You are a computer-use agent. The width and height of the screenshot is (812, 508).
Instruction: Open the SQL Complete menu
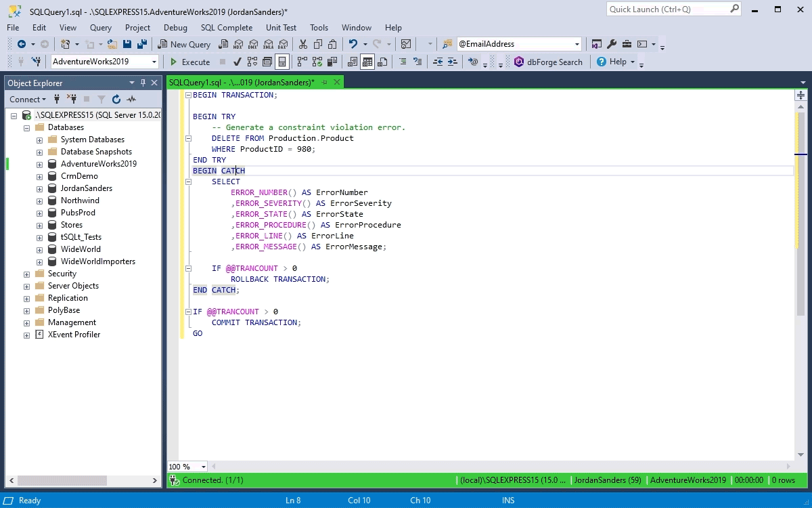pyautogui.click(x=227, y=28)
